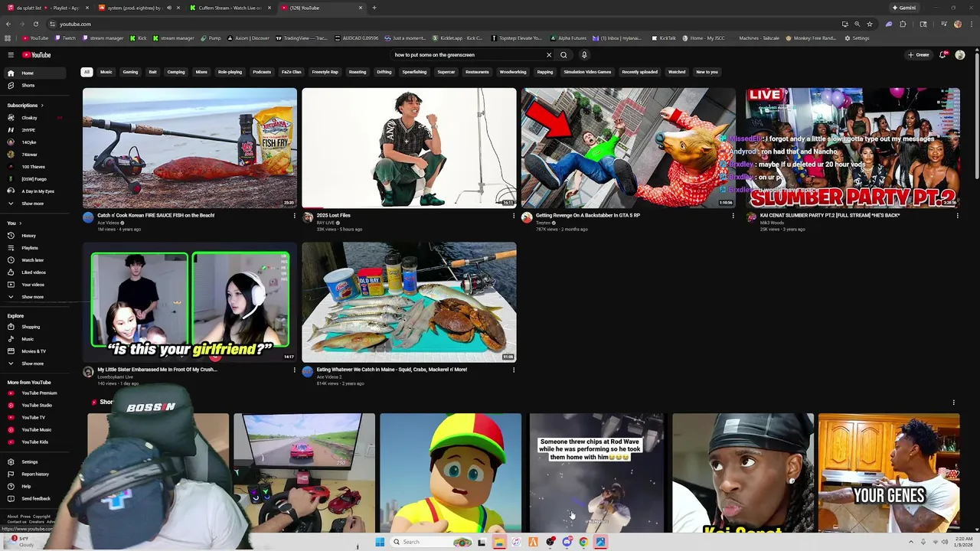The image size is (980, 551).
Task: Select the Gaming filter chip
Action: (130, 72)
